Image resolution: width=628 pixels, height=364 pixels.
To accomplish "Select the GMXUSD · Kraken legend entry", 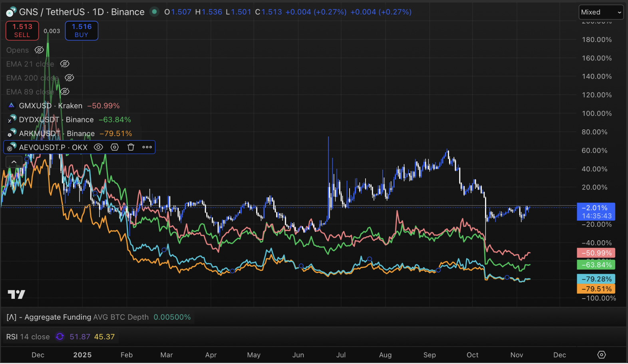I will pyautogui.click(x=51, y=106).
